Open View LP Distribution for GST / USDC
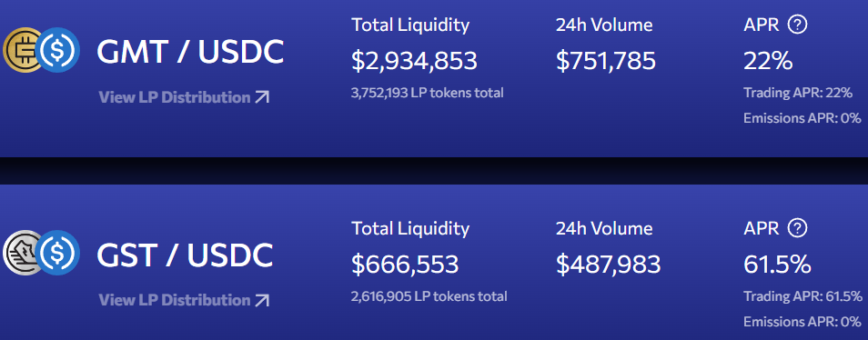The width and height of the screenshot is (868, 340). (x=185, y=300)
